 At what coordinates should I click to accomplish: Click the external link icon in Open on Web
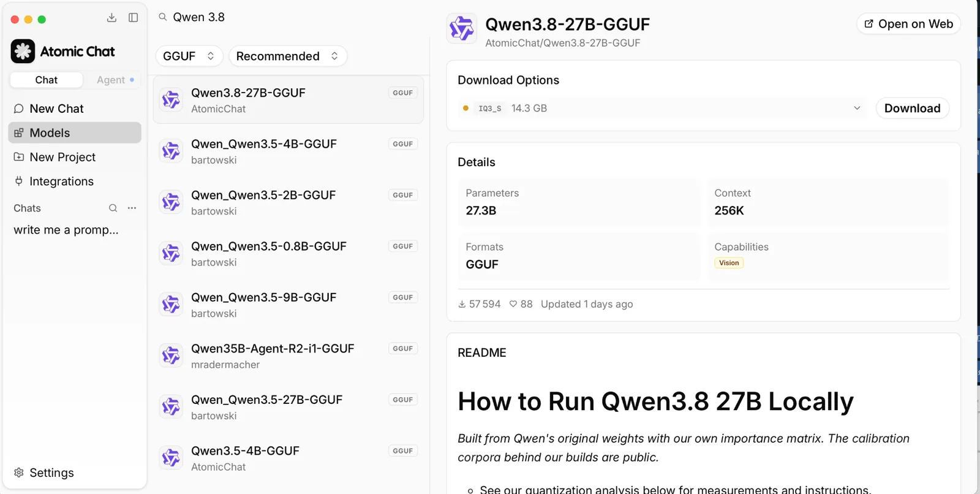tap(869, 24)
